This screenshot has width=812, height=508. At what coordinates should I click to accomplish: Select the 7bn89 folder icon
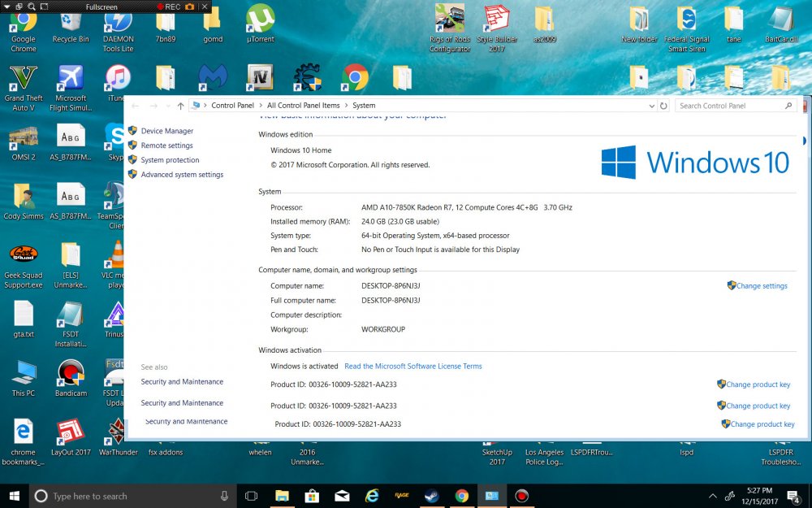[x=165, y=27]
